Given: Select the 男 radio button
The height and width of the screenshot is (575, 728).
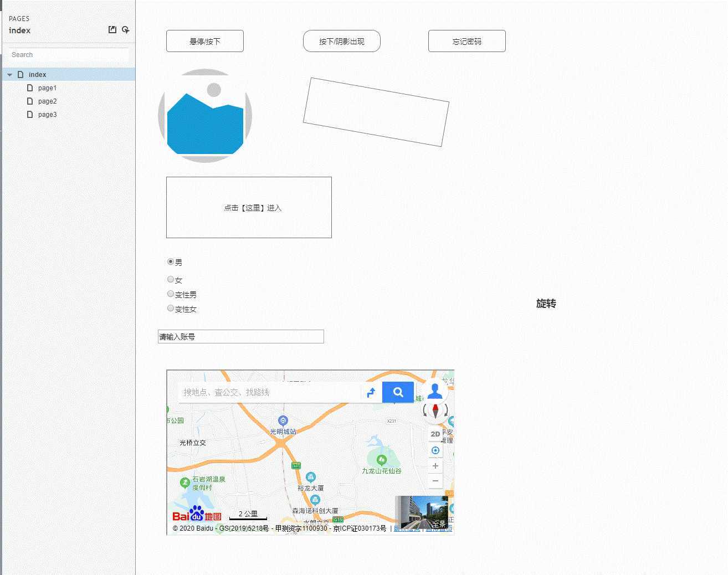Looking at the screenshot, I should click(171, 261).
